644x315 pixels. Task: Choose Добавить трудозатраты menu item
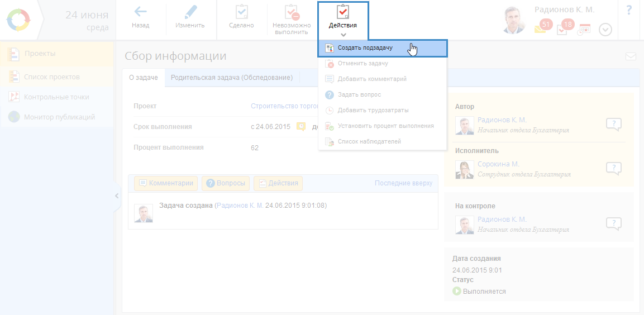373,111
